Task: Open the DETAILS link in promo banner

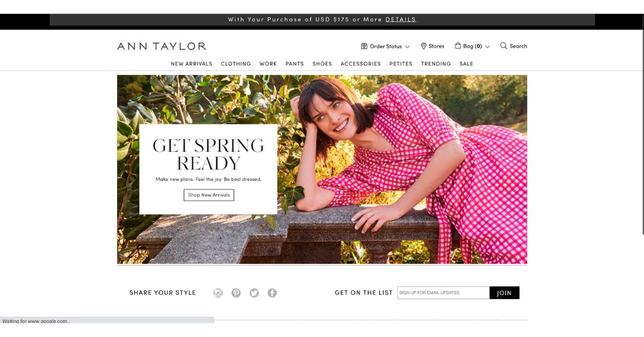Action: point(400,19)
